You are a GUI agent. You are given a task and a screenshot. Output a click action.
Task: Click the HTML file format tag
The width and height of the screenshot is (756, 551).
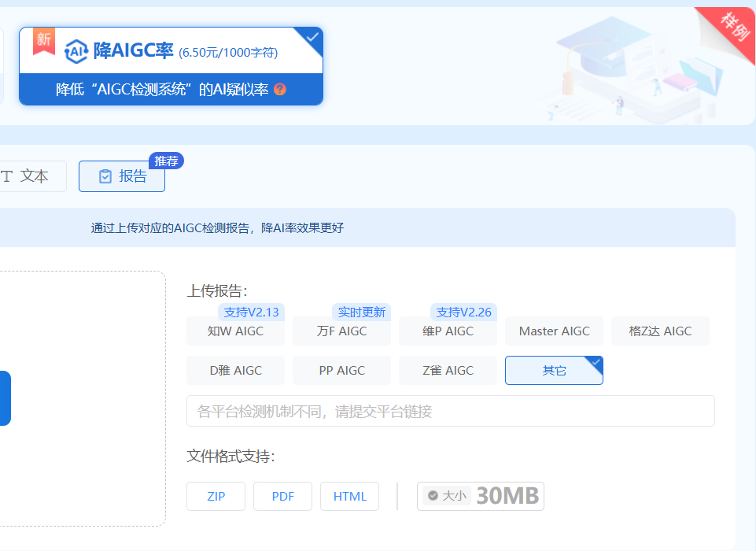349,497
